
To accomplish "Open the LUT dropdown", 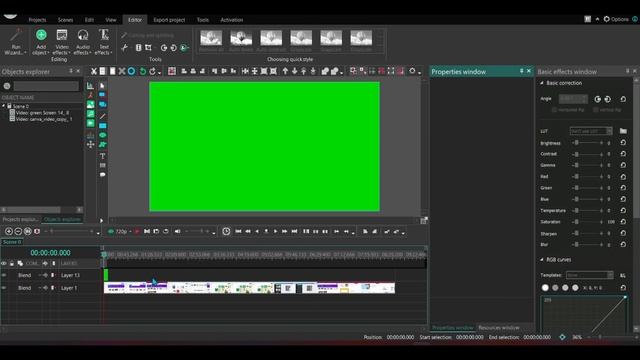I will (x=591, y=131).
